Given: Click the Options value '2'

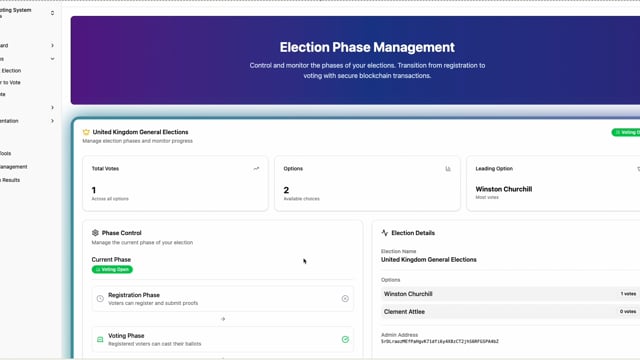Looking at the screenshot, I should click(286, 190).
